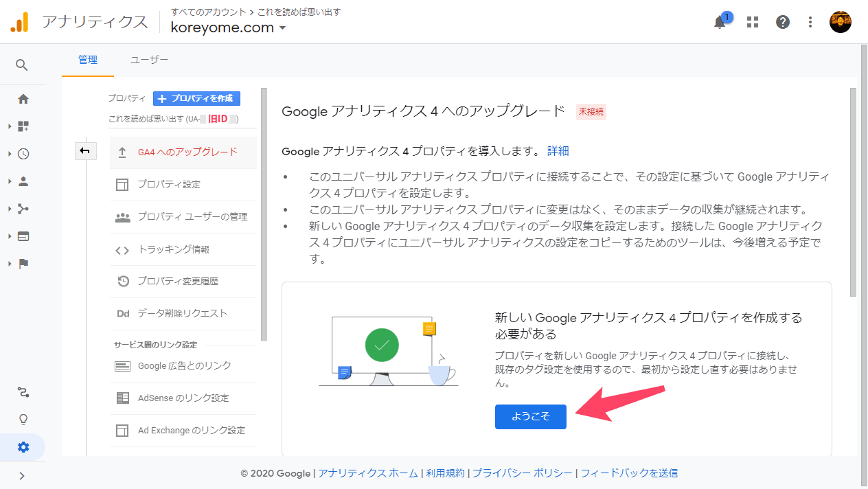This screenshot has height=489, width=868.
Task: Open the koreyome.com account dropdown
Action: click(229, 27)
